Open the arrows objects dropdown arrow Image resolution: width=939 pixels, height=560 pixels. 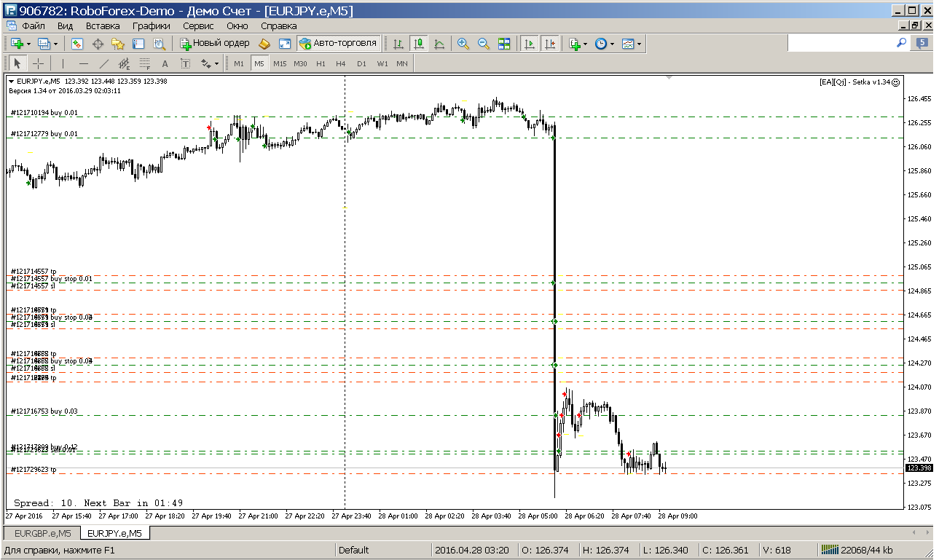point(217,64)
